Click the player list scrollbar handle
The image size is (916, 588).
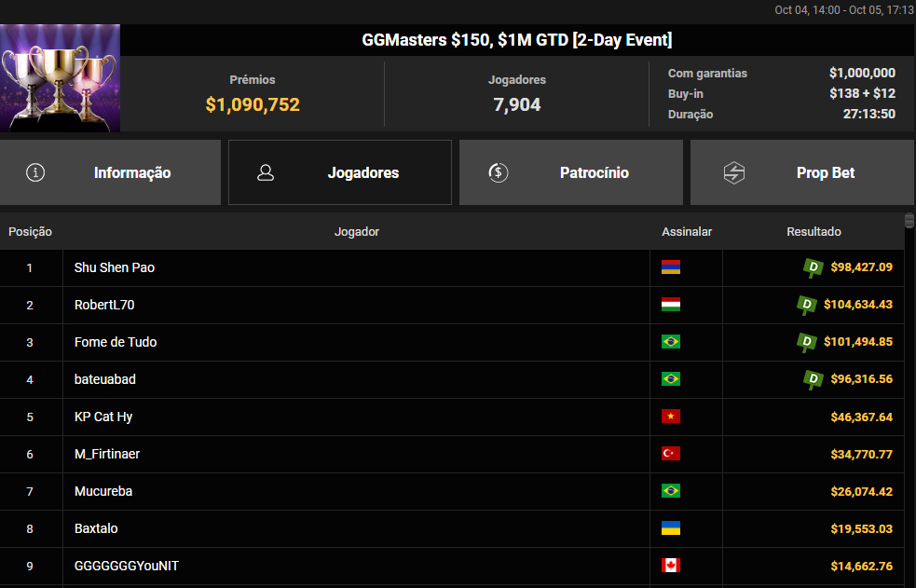(909, 221)
